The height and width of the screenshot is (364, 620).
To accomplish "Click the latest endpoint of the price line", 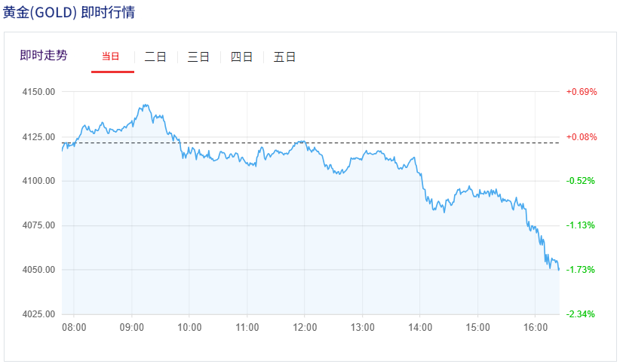I will 558,269.
